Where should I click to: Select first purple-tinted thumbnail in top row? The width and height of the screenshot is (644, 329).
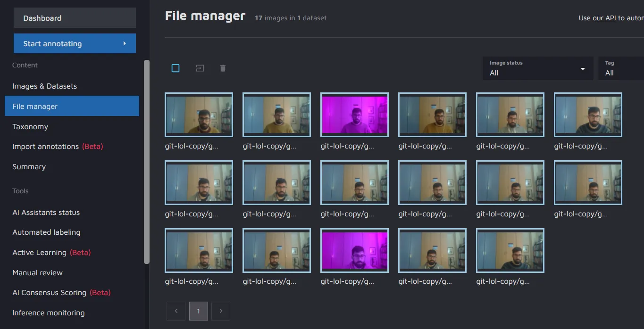click(354, 115)
